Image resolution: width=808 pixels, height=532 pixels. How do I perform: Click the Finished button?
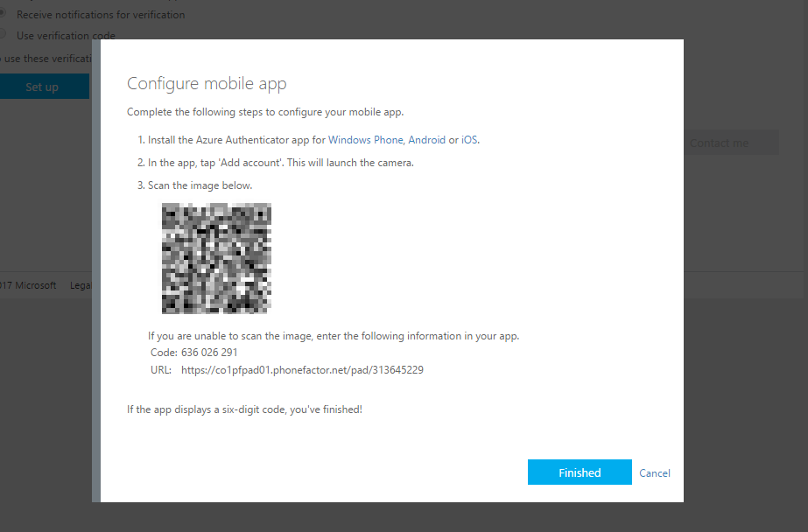pos(580,472)
